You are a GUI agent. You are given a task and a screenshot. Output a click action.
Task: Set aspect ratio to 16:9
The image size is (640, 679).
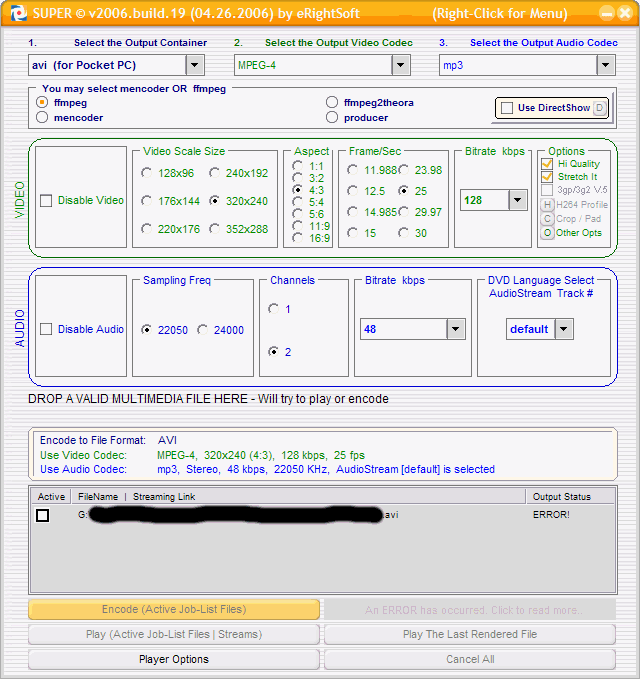pyautogui.click(x=297, y=237)
